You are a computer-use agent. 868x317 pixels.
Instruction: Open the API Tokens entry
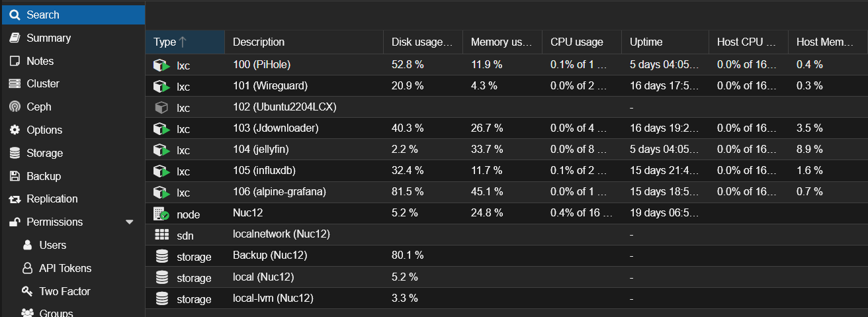click(x=65, y=268)
